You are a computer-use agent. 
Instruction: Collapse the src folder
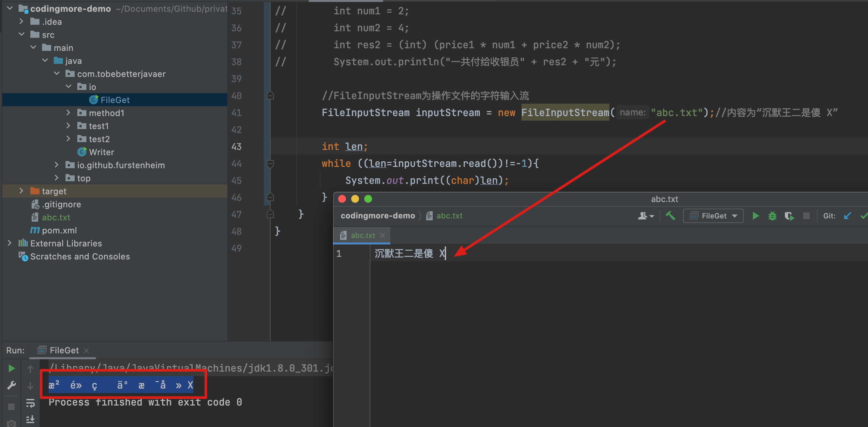pyautogui.click(x=21, y=35)
